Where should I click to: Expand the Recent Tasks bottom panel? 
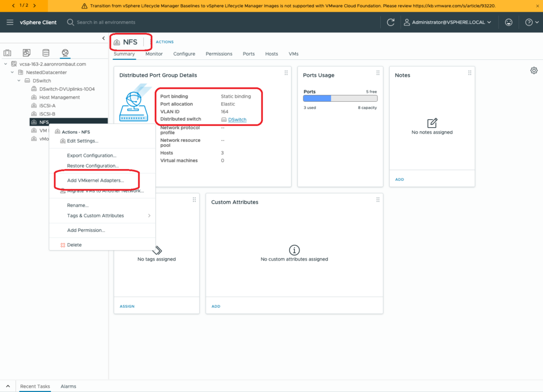[x=7, y=386]
